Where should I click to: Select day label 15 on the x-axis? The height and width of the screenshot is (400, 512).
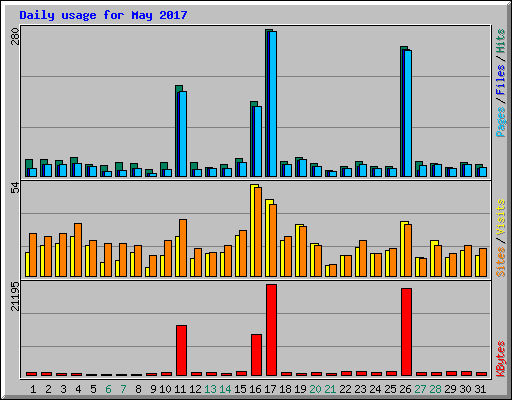[240, 389]
